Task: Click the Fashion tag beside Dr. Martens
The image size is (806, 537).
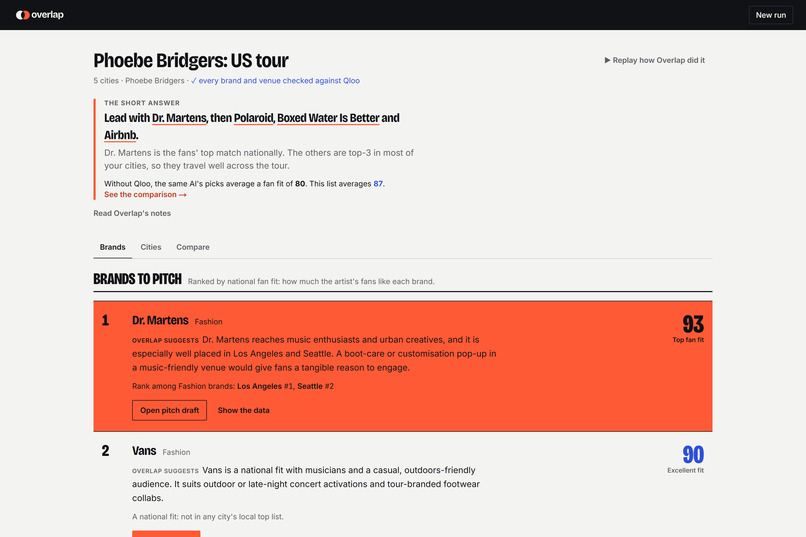Action: pyautogui.click(x=208, y=322)
